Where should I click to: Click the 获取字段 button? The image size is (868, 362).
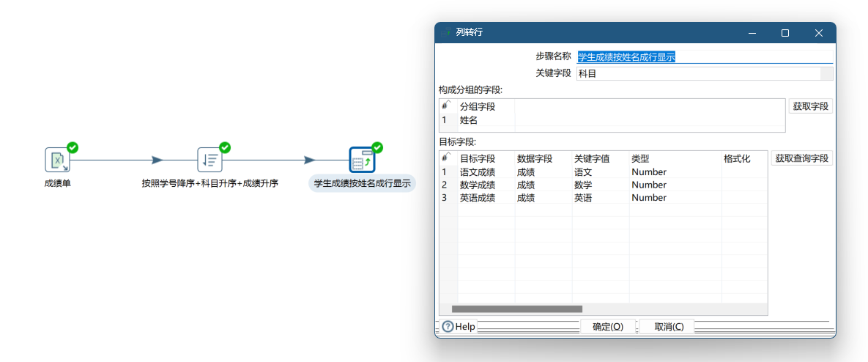pos(810,106)
